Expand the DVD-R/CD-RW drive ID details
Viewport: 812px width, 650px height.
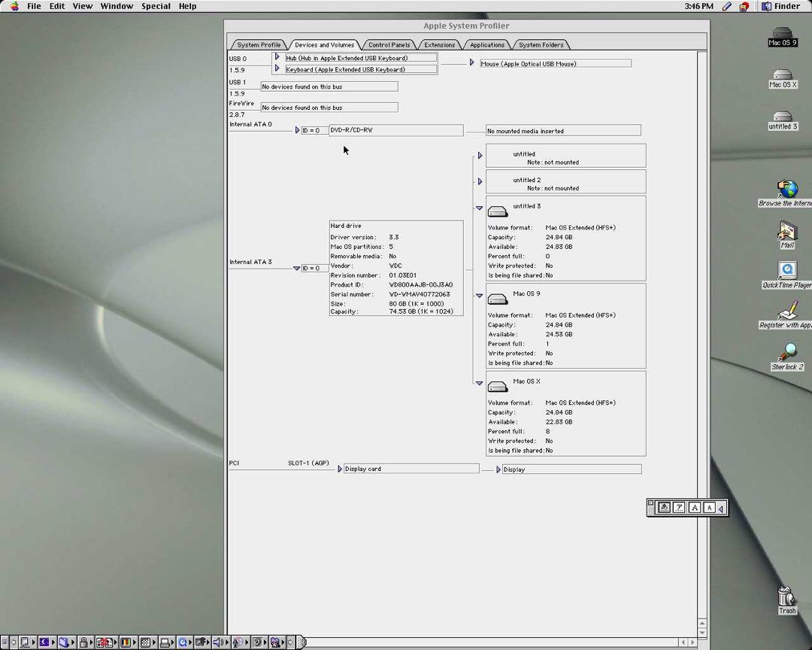[297, 130]
